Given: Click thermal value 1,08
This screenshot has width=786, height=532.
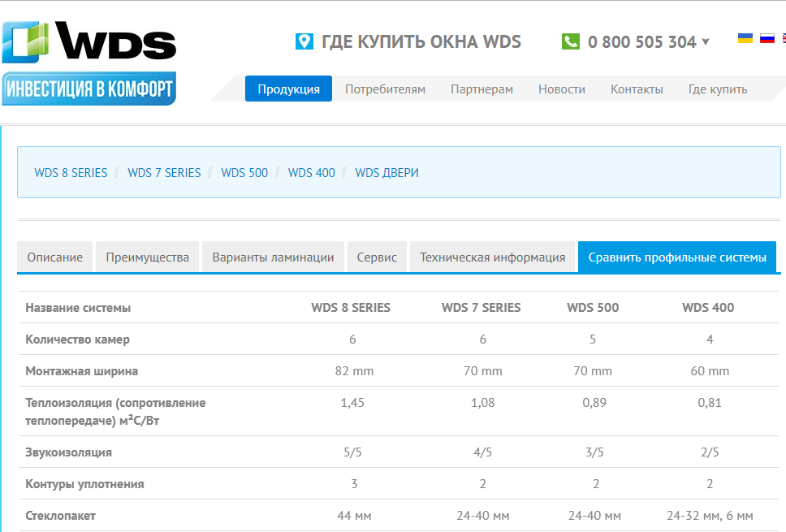Looking at the screenshot, I should pos(483,403).
